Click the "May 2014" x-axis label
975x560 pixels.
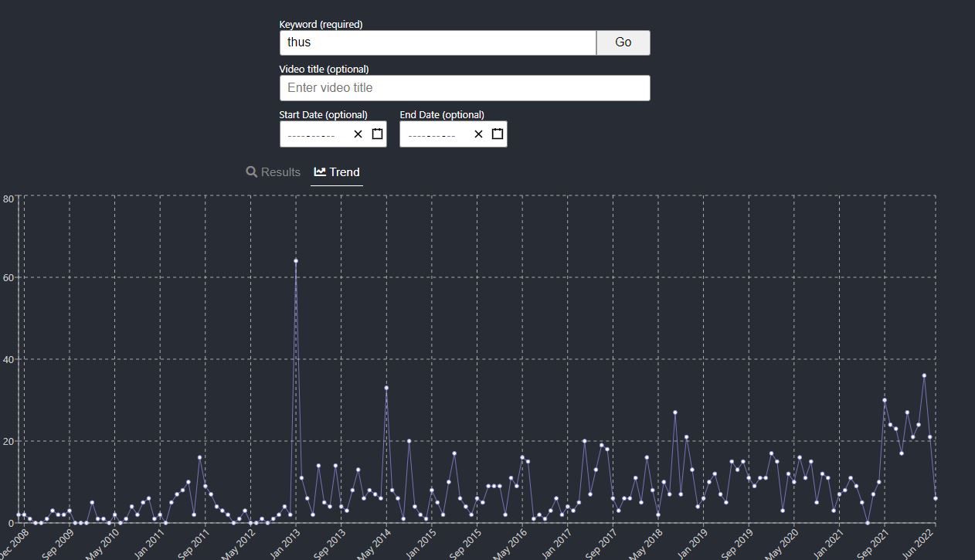[x=375, y=544]
